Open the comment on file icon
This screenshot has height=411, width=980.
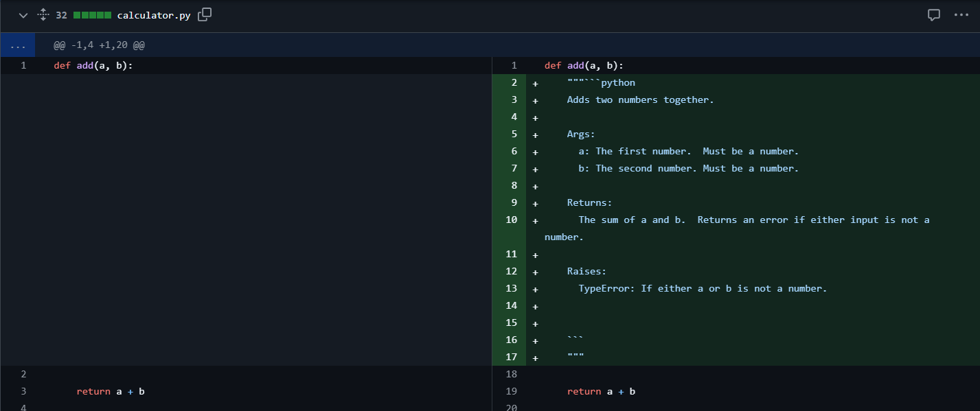click(934, 14)
